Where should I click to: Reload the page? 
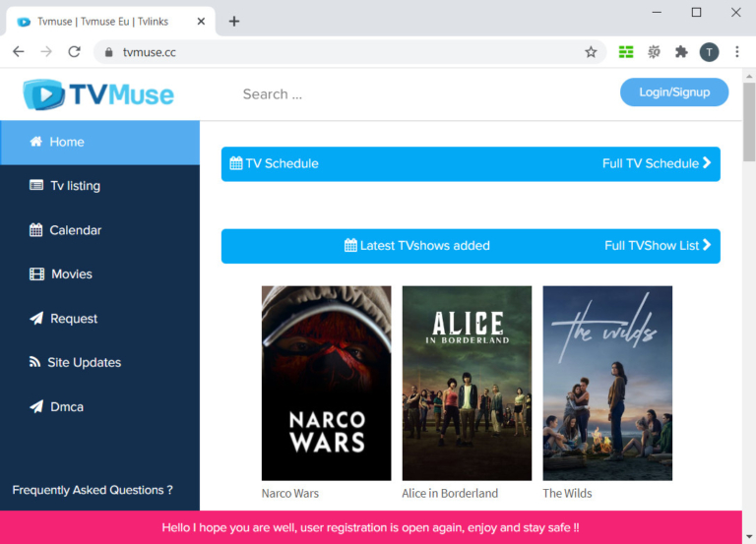pyautogui.click(x=74, y=52)
